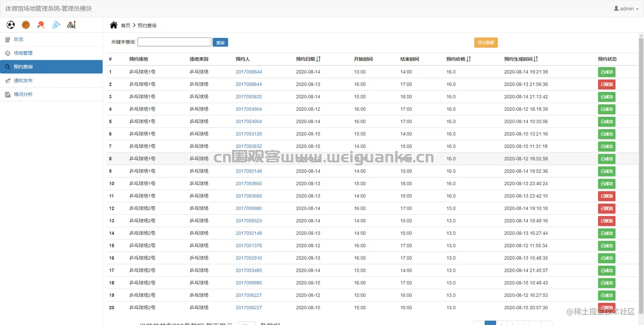Viewport: 644px width, 325px height.
Task: Open user 2017052910 in row 16
Action: point(249,258)
